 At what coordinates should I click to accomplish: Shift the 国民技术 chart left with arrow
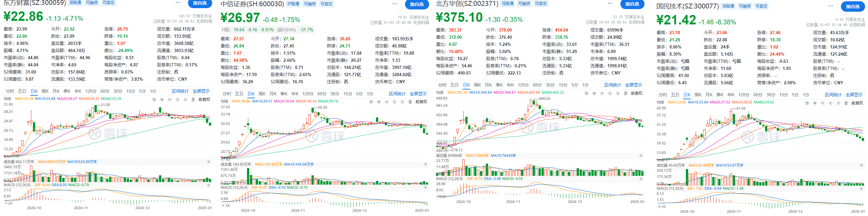[830, 103]
